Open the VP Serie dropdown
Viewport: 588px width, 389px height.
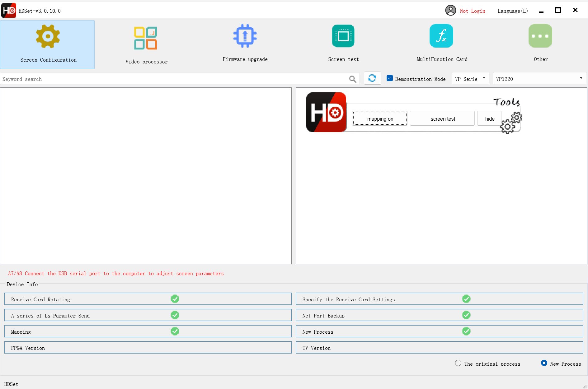pos(470,79)
